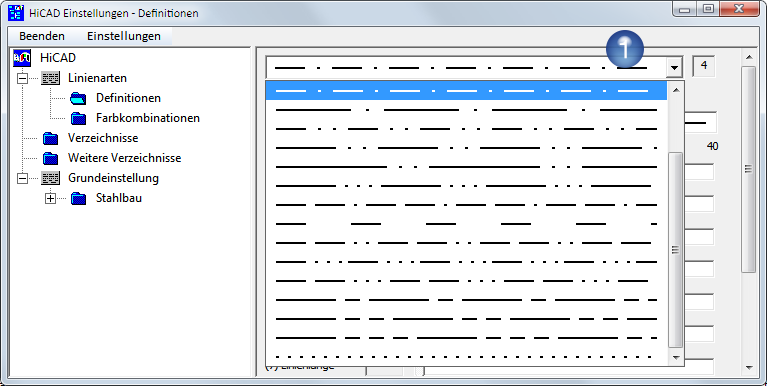767x386 pixels.
Task: Select the Weitere Verzeichnisse tree entry
Action: click(x=124, y=158)
